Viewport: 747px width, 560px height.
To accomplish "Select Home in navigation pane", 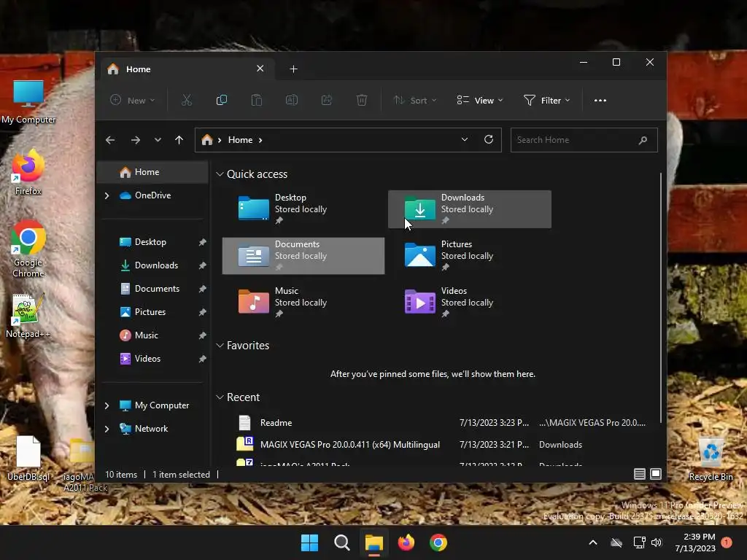I will click(152, 172).
